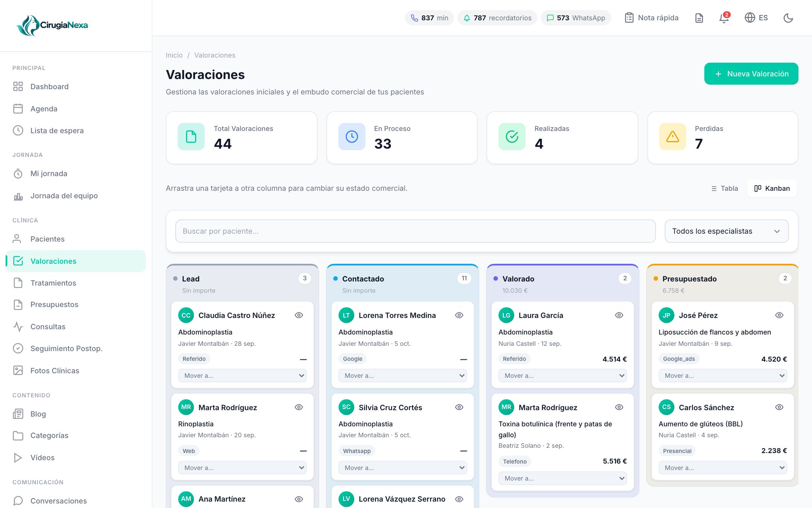Open Pacientes person icon
The width and height of the screenshot is (812, 508).
coord(17,239)
